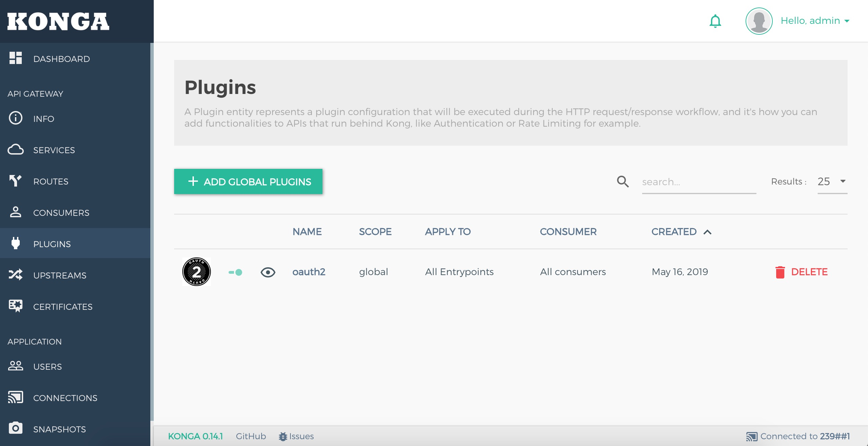This screenshot has height=446, width=868.
Task: Open the Results per page dropdown
Action: (832, 181)
